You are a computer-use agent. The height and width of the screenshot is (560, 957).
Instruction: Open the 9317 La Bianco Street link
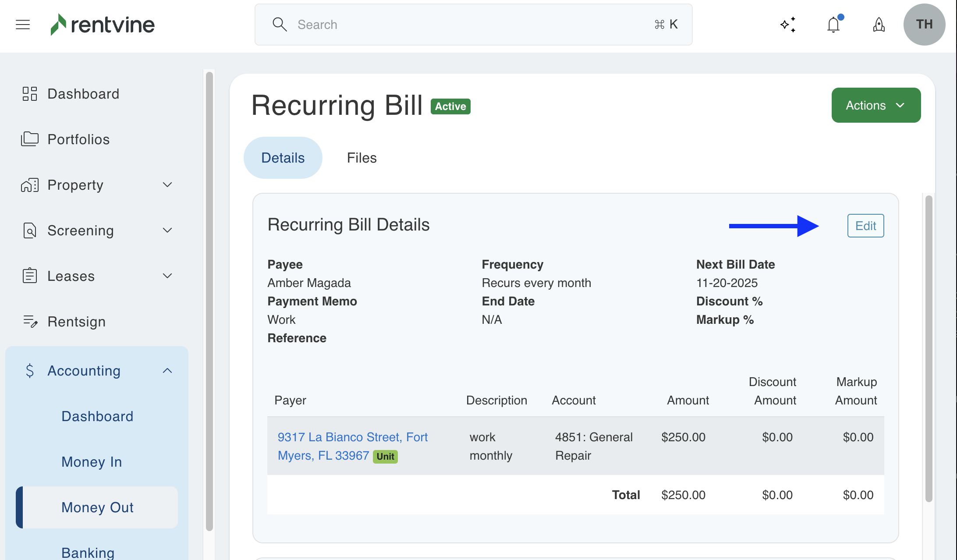[352, 437]
